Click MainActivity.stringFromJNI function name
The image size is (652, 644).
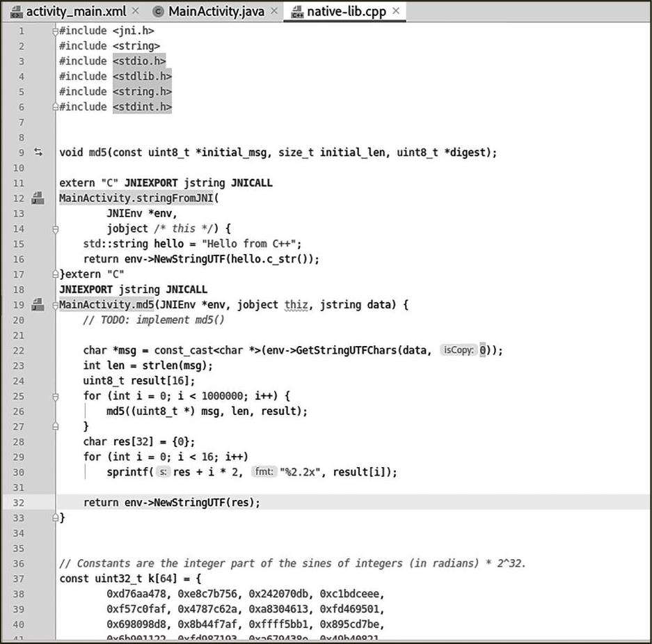pos(136,198)
